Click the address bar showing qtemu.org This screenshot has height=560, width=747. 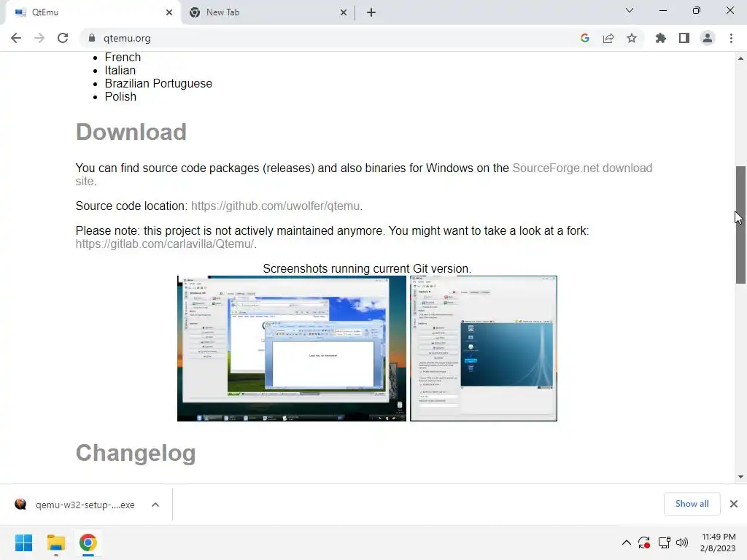coord(329,38)
